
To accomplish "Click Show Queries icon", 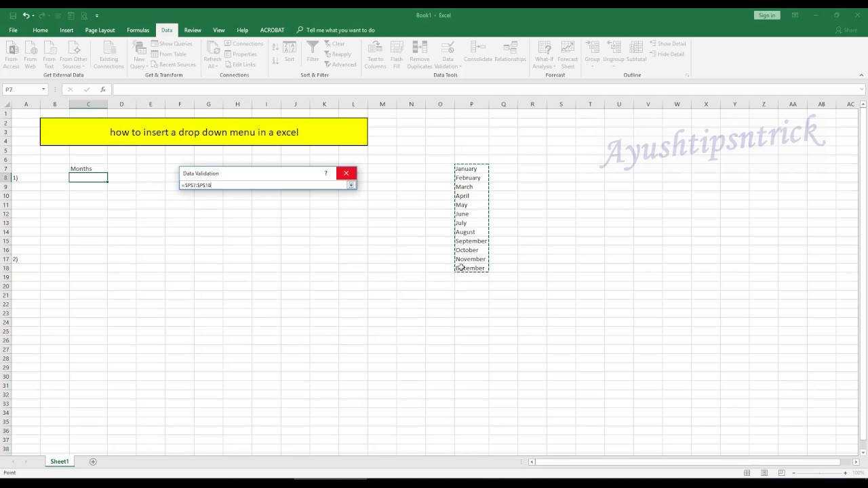I will pyautogui.click(x=172, y=43).
